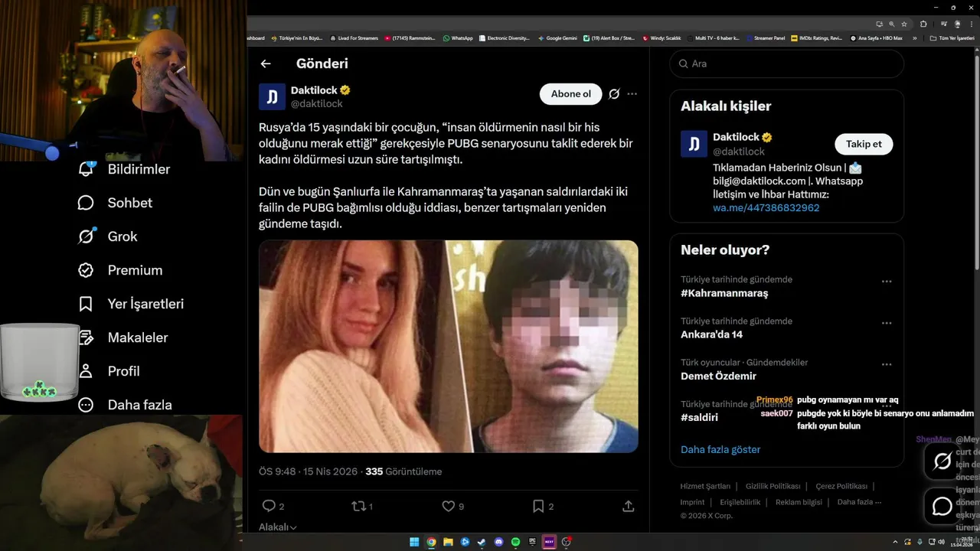Like the post with the heart icon
Viewport: 980px width, 551px height.
(x=448, y=506)
